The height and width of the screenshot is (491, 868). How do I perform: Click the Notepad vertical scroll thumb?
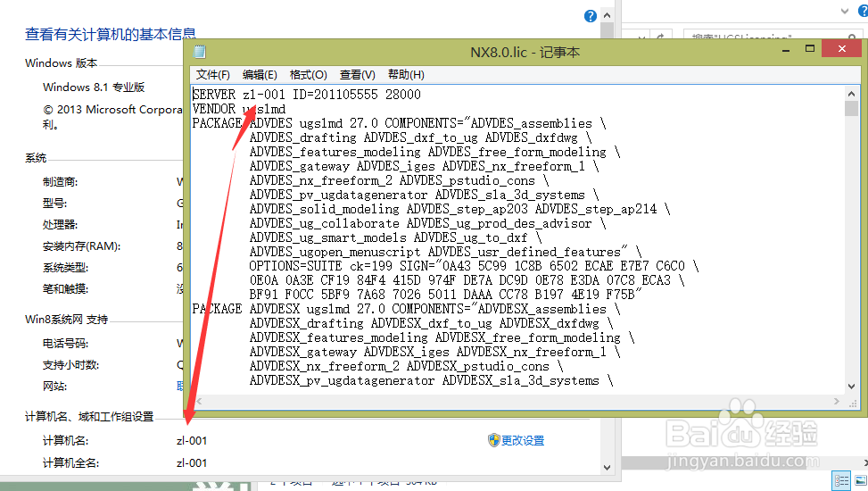coord(851,108)
